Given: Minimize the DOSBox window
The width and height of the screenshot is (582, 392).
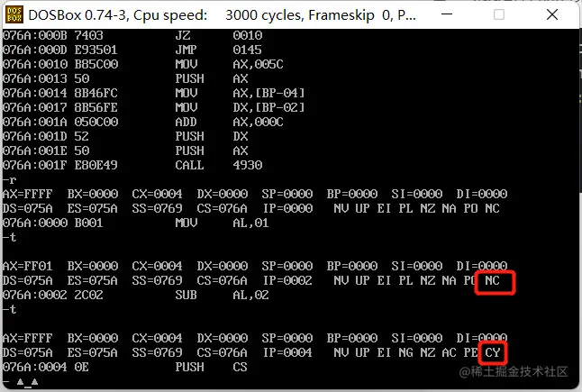Looking at the screenshot, I should click(x=447, y=14).
